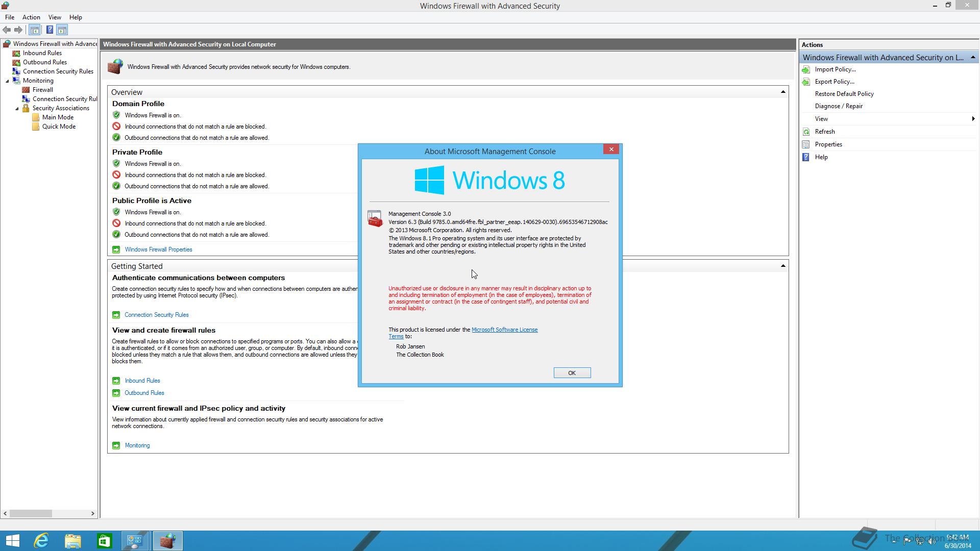Open Control Panel taskbar icon
The width and height of the screenshot is (980, 551).
coord(135,541)
